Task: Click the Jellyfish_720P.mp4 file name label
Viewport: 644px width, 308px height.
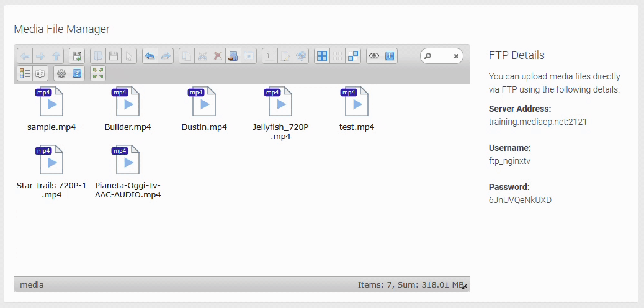Action: (280, 132)
